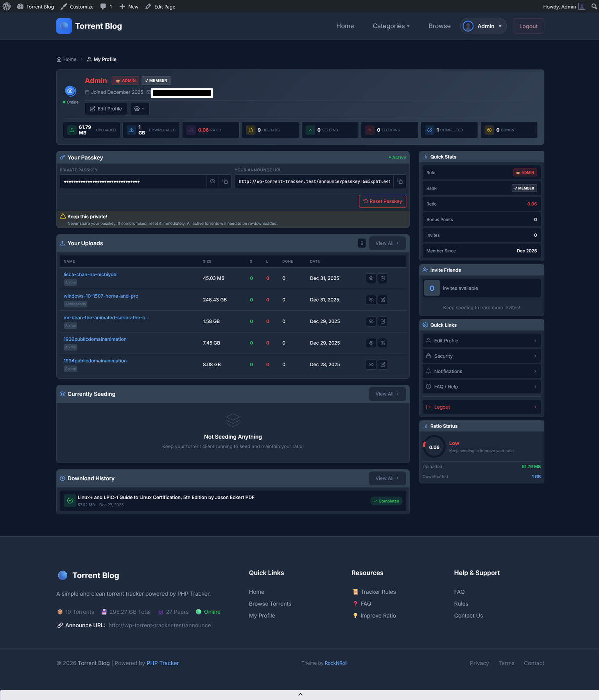Click the Uploaded stat arrow icon
This screenshot has height=700, width=599.
(x=72, y=130)
